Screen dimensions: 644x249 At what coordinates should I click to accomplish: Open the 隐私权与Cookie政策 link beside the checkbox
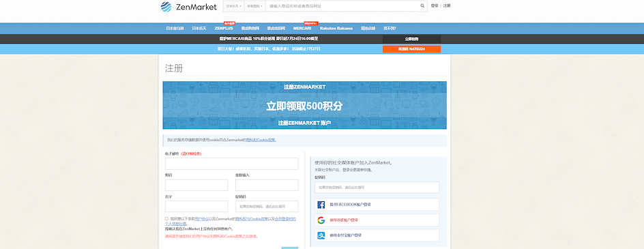pos(252,219)
